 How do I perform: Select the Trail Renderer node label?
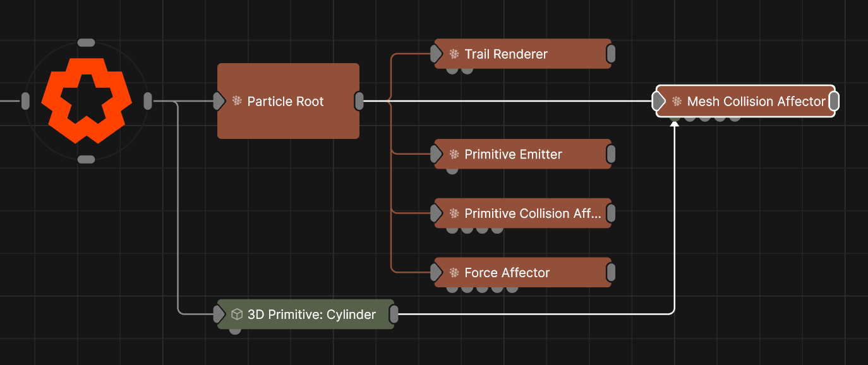point(506,54)
